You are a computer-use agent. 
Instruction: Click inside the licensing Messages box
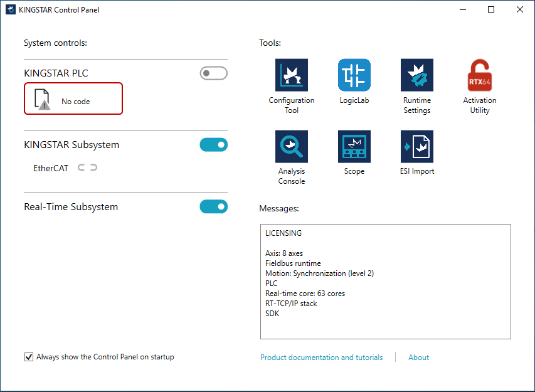click(x=385, y=281)
